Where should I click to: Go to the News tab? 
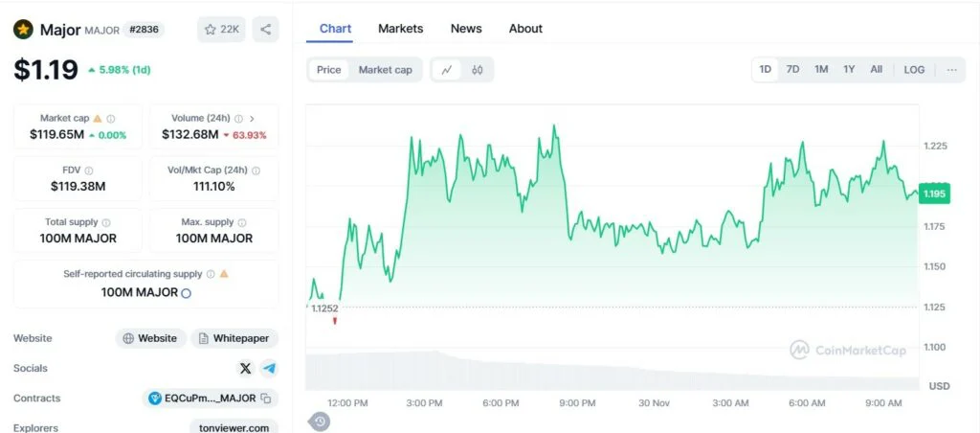pos(466,29)
